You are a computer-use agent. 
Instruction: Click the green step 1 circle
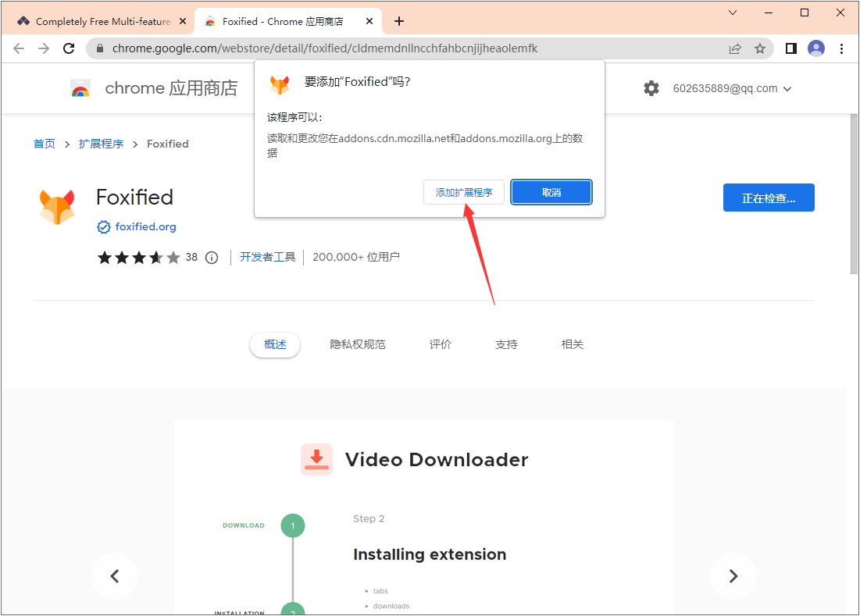(x=293, y=525)
